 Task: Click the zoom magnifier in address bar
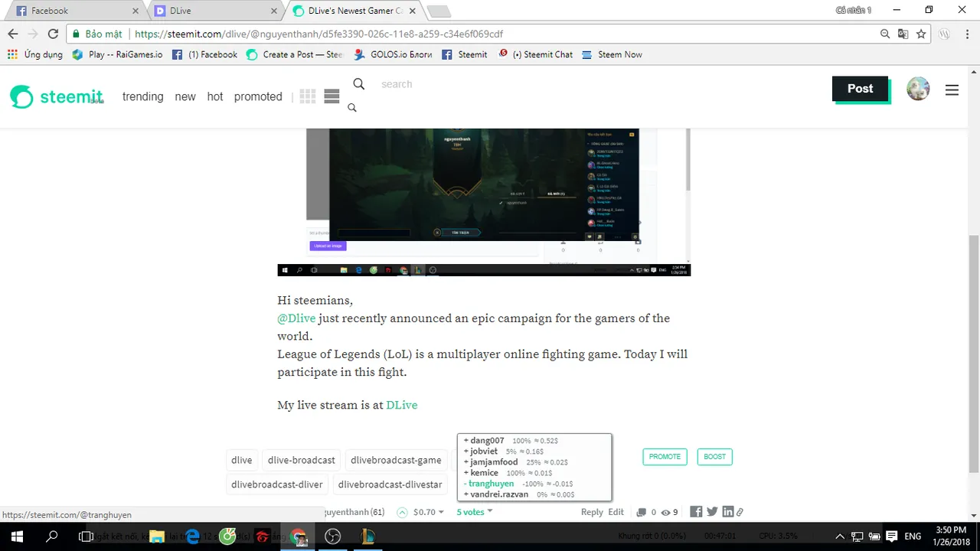point(885,34)
